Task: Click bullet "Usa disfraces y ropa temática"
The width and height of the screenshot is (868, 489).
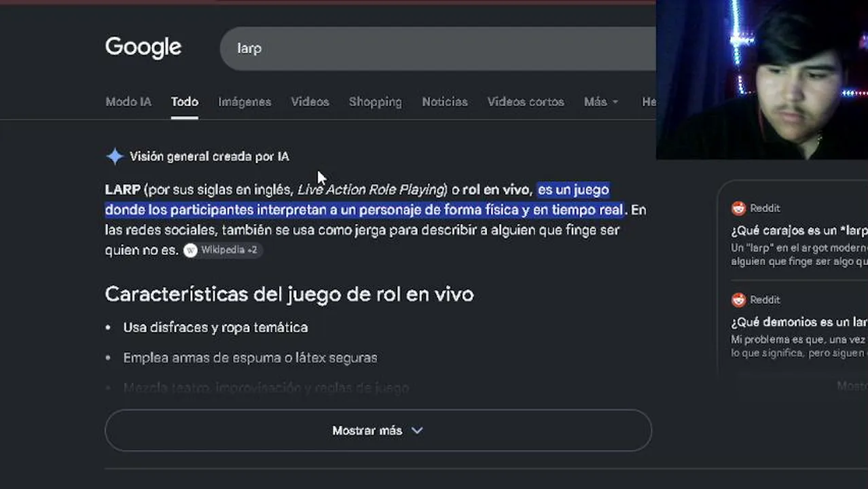Action: pyautogui.click(x=215, y=327)
